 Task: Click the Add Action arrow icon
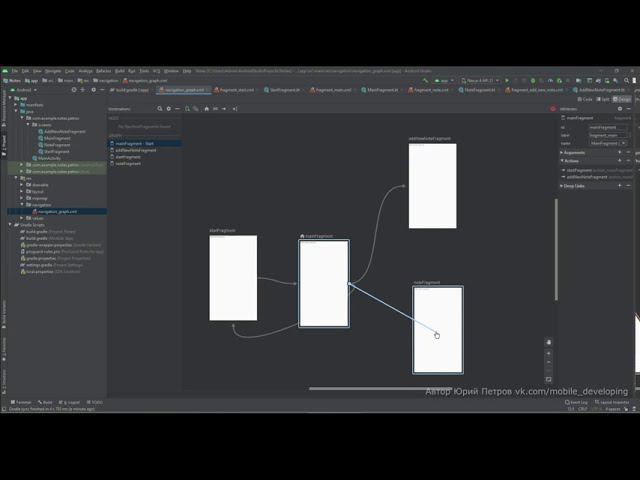pyautogui.click(x=224, y=109)
